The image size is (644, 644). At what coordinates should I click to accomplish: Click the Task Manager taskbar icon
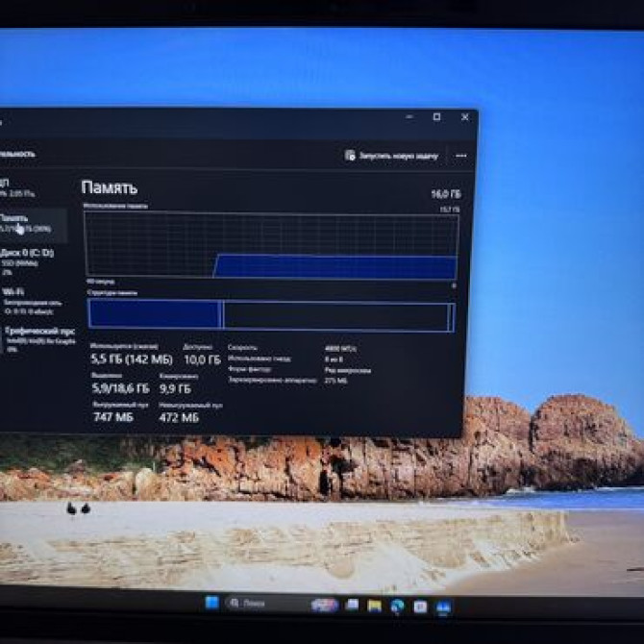pyautogui.click(x=443, y=607)
